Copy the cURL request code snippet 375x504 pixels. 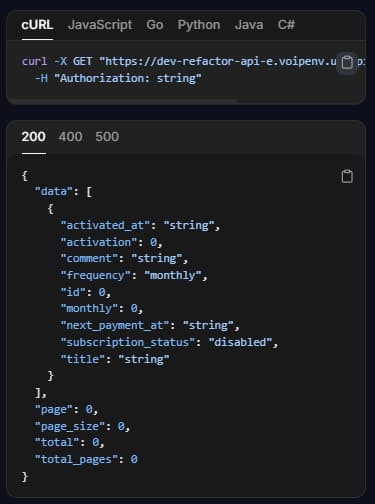pyautogui.click(x=347, y=62)
